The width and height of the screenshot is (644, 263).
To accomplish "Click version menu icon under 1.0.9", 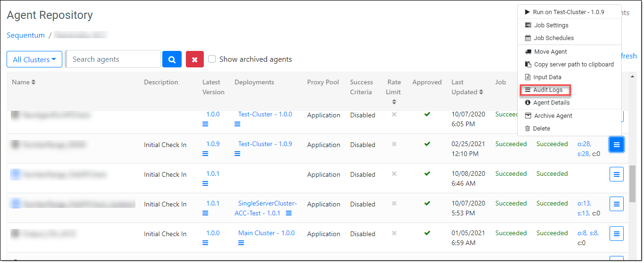I will point(205,154).
